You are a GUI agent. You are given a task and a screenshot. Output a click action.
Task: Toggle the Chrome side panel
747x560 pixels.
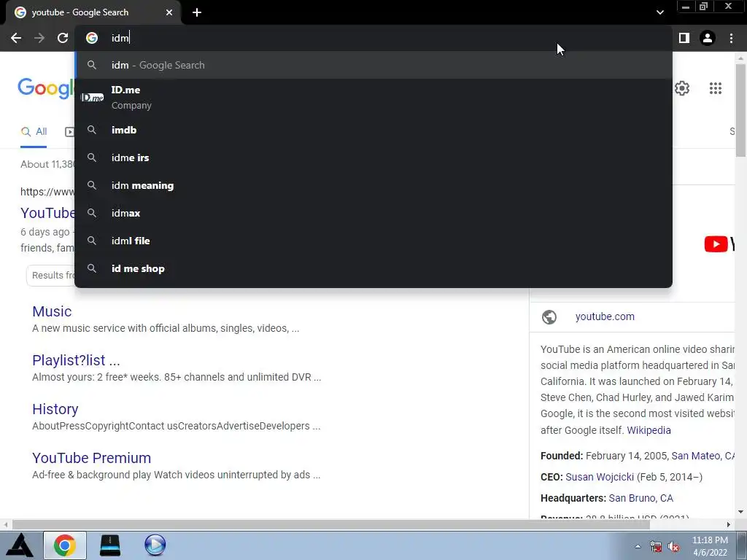[x=684, y=38]
